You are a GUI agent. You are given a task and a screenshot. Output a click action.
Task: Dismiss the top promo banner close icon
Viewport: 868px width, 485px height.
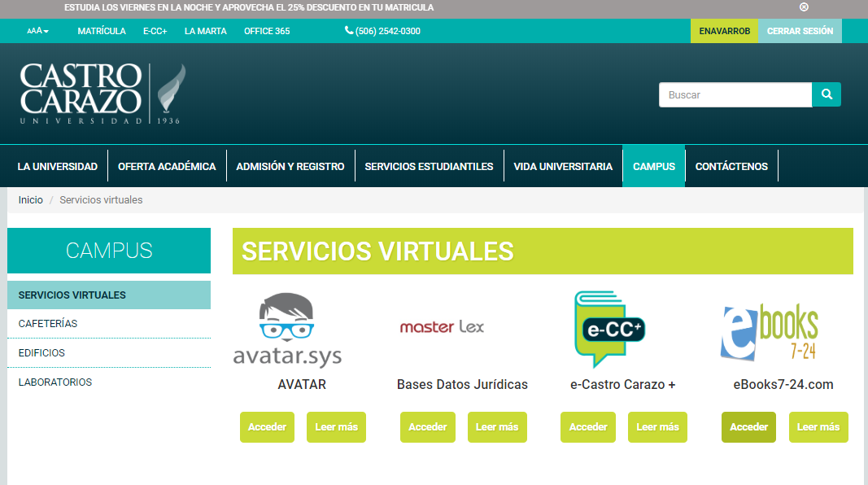804,7
